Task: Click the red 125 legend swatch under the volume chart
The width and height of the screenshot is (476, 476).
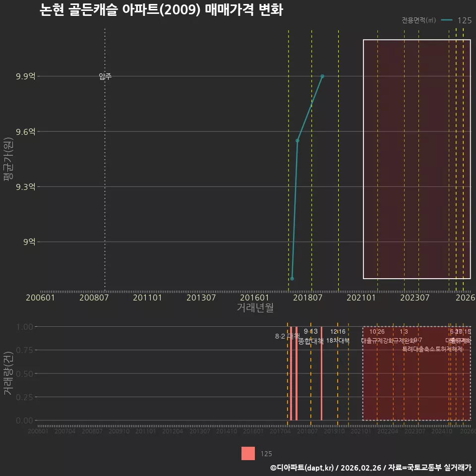Action: (248, 454)
